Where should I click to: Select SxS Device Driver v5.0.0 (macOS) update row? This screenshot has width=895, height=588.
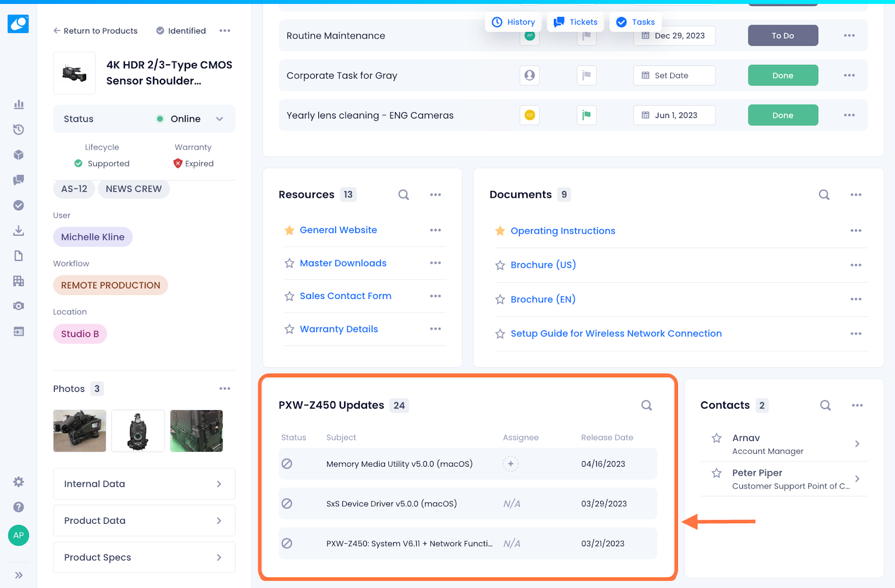(x=468, y=504)
